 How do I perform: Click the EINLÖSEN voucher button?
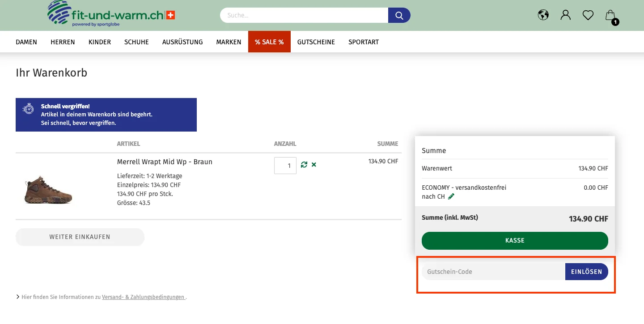coord(586,272)
